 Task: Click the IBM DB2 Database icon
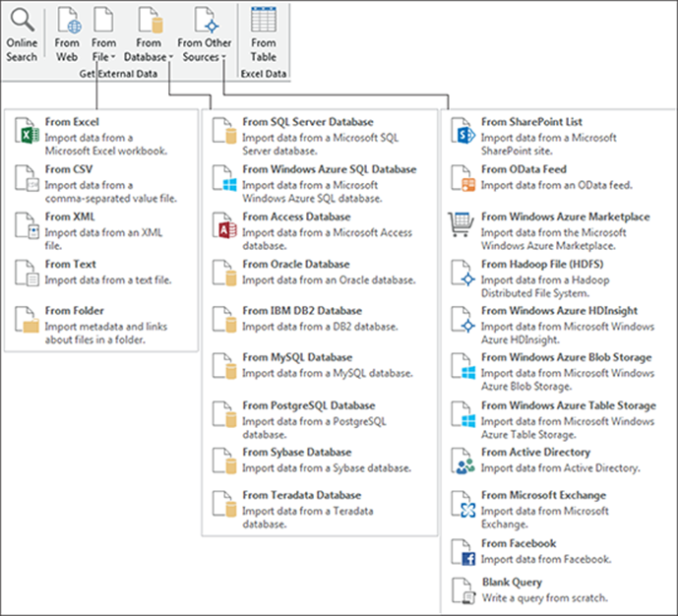click(224, 320)
